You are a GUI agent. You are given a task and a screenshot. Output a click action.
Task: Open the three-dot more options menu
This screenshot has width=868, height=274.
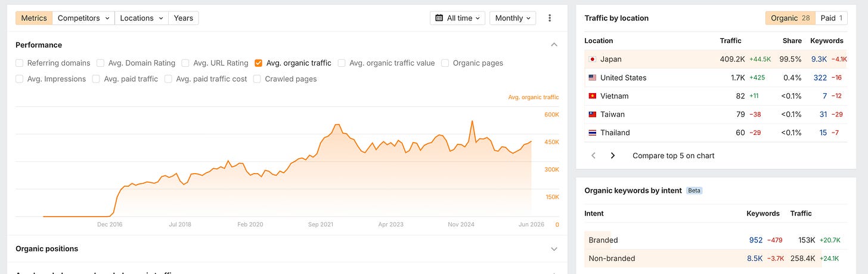550,19
